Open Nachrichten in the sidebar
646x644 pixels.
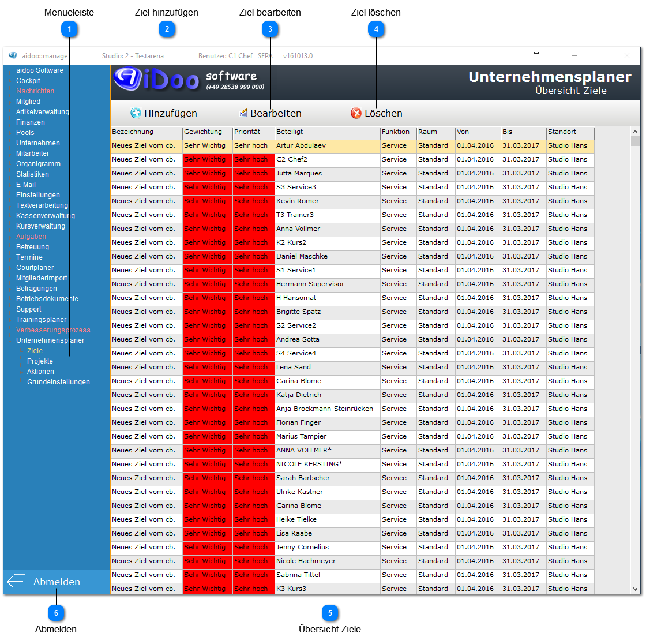(x=35, y=91)
